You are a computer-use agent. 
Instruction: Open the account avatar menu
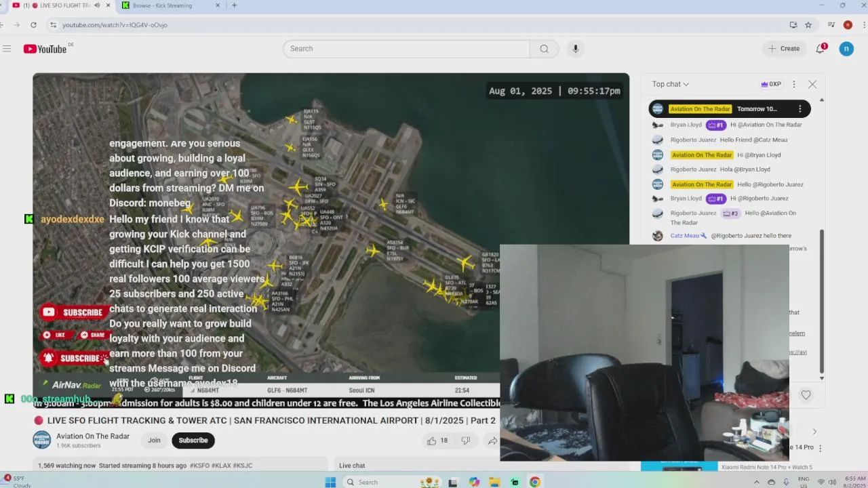click(846, 49)
